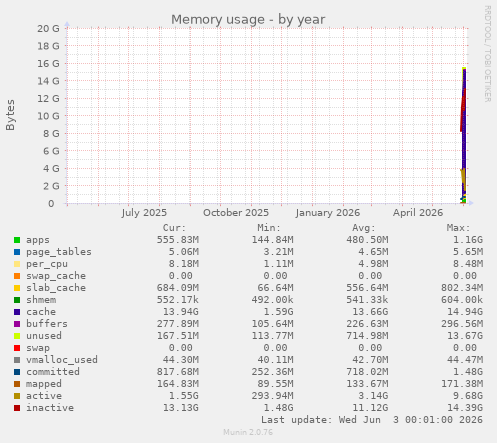Click the lime unused legend swatch
This screenshot has height=443, width=497.
17,336
